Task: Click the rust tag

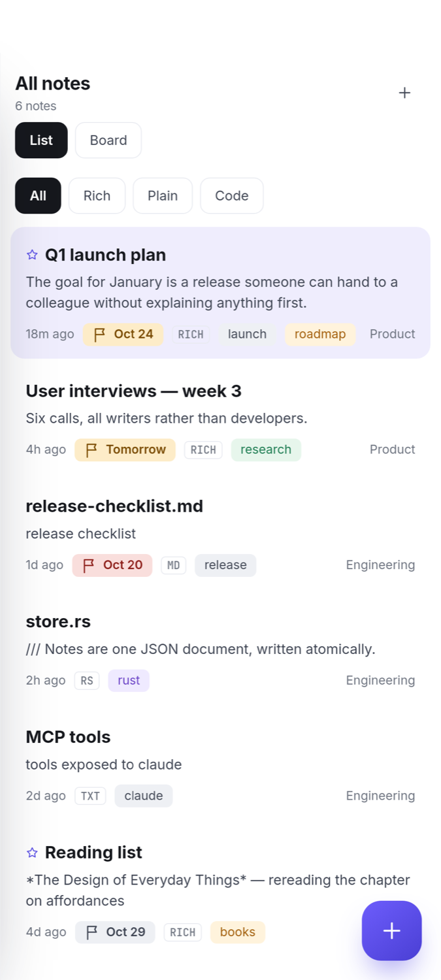Action: point(129,681)
